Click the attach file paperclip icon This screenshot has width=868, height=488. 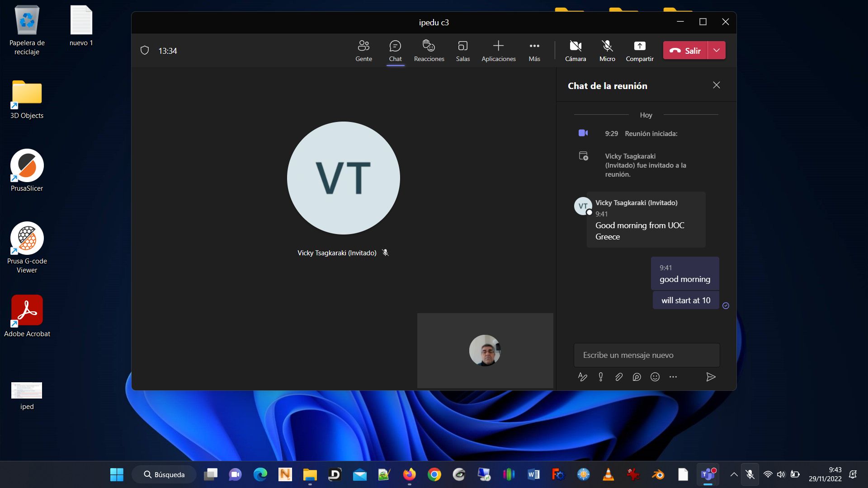(618, 377)
